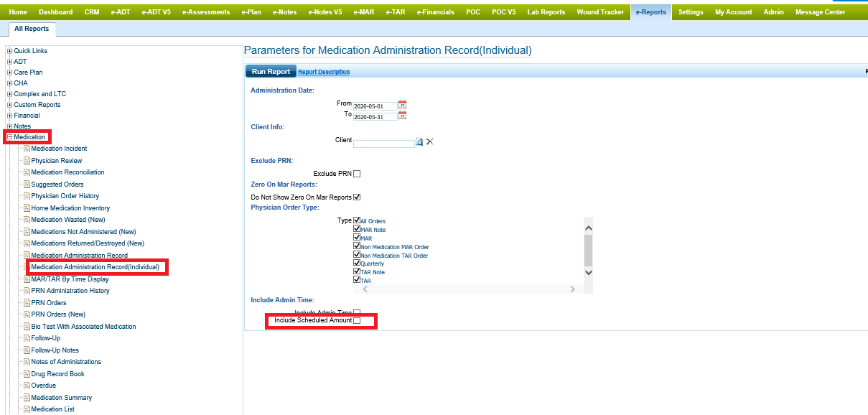Clear the client field with X icon
The width and height of the screenshot is (868, 415).
[x=430, y=142]
